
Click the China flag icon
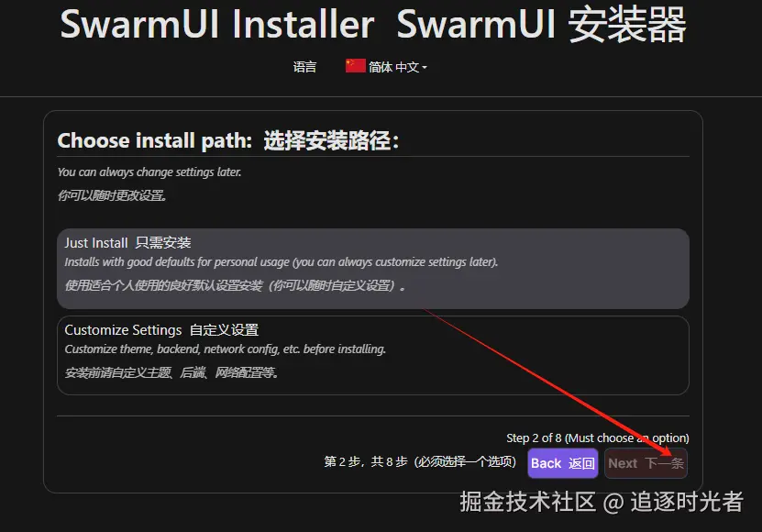tap(355, 66)
